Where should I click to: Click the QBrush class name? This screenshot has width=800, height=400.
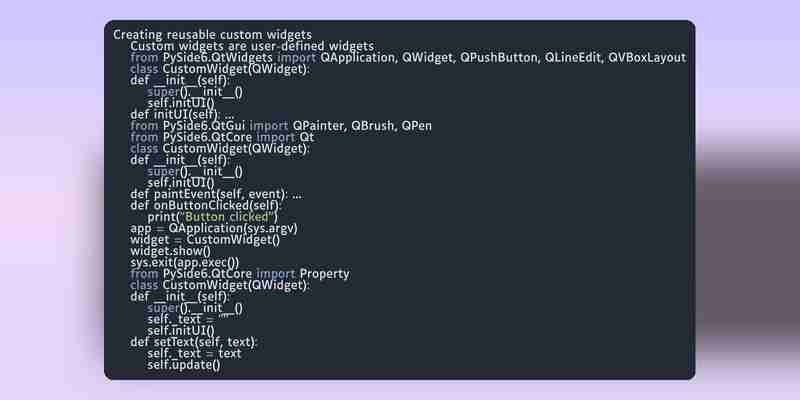373,126
